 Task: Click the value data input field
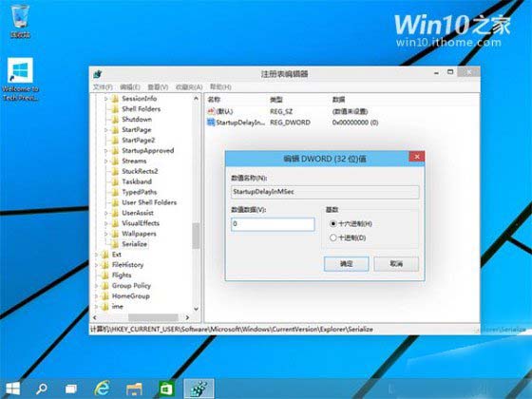point(273,224)
